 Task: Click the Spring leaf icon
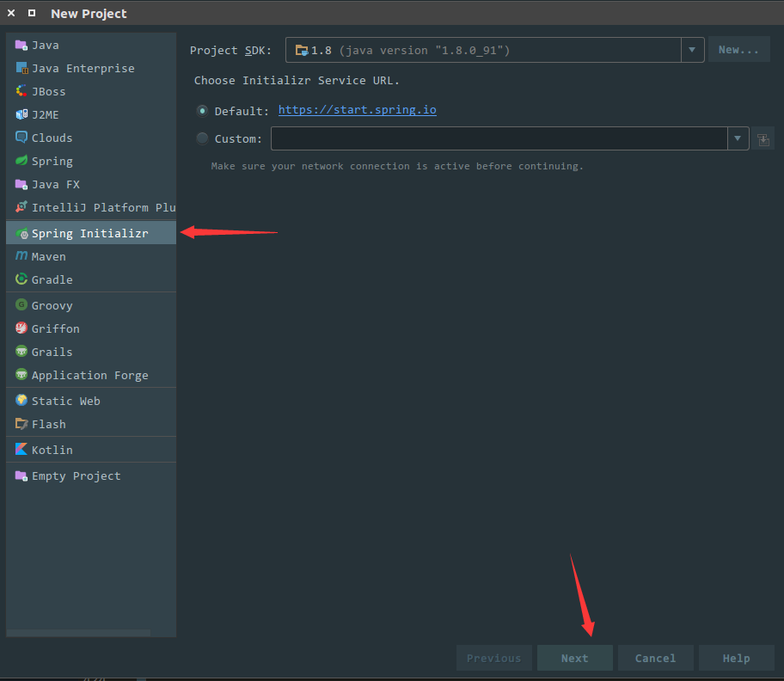tap(21, 161)
